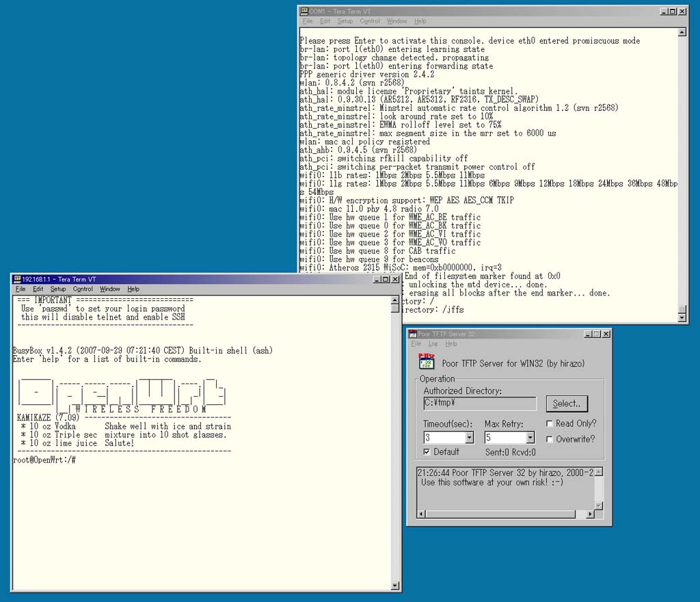
Task: Open Window menu in COM1 Tera Term
Action: pyautogui.click(x=397, y=21)
